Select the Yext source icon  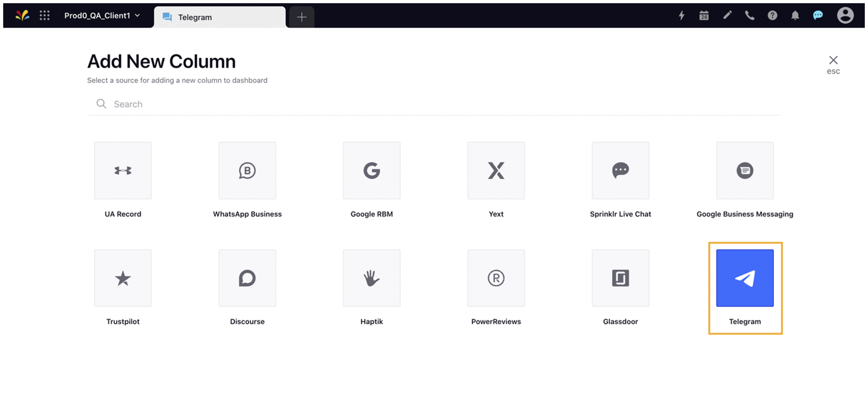pyautogui.click(x=496, y=170)
